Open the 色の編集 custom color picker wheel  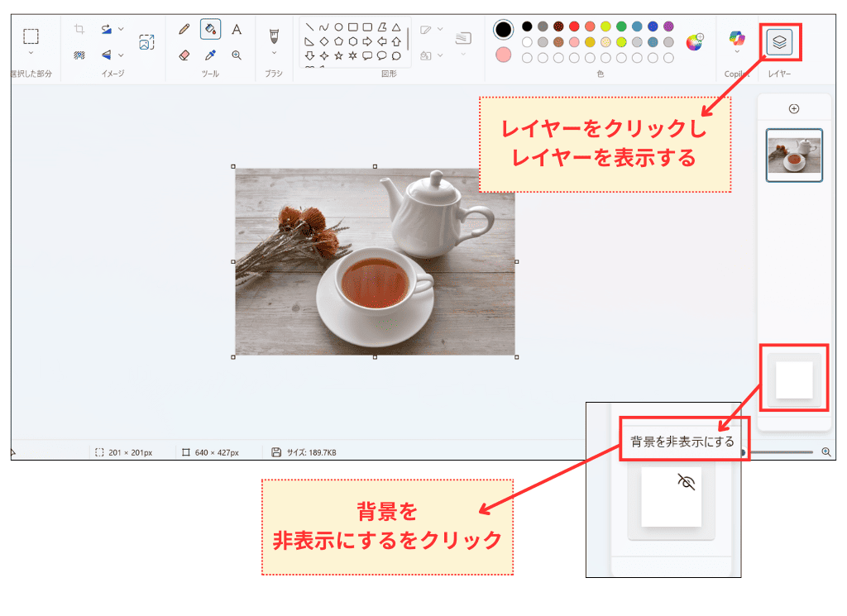695,41
